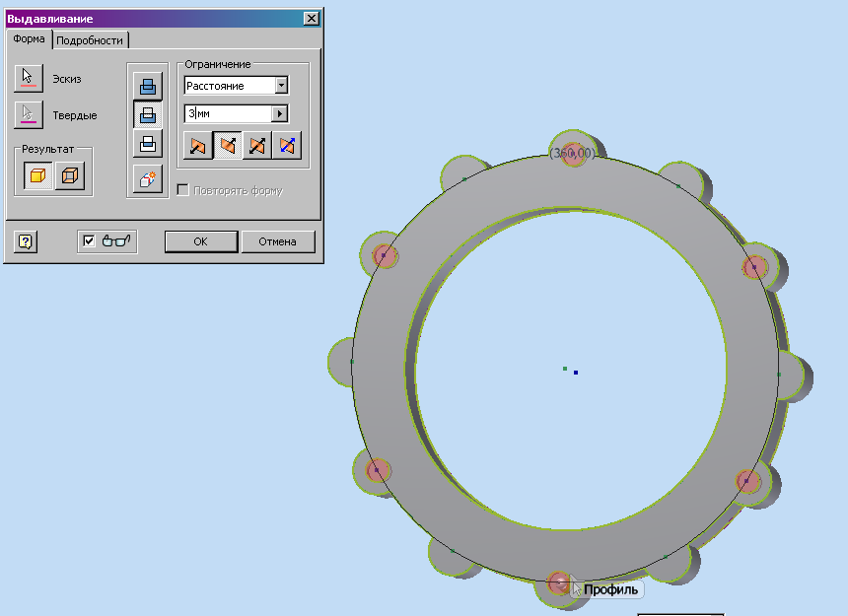Set the symmetric both-sides extrusion direction button
The width and height of the screenshot is (848, 616).
click(x=257, y=145)
